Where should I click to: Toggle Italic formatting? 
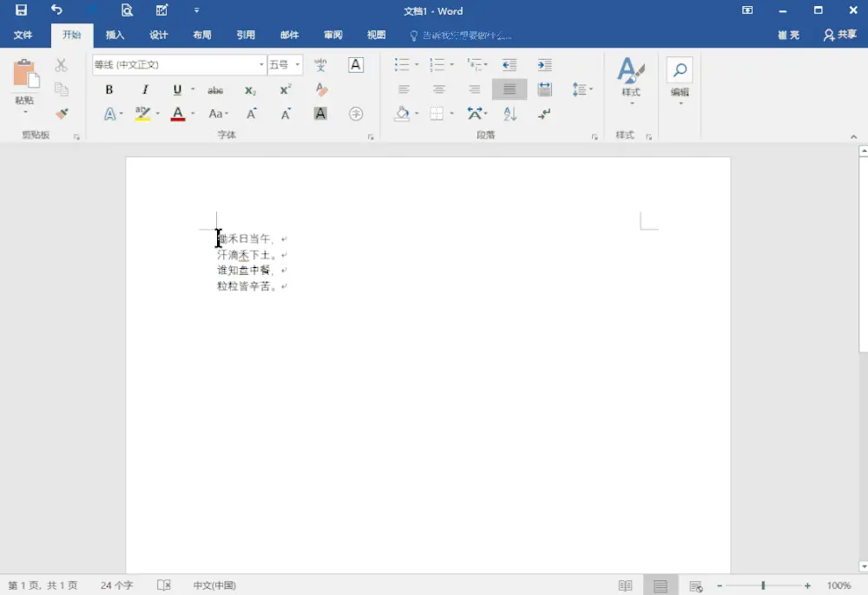pyautogui.click(x=145, y=90)
